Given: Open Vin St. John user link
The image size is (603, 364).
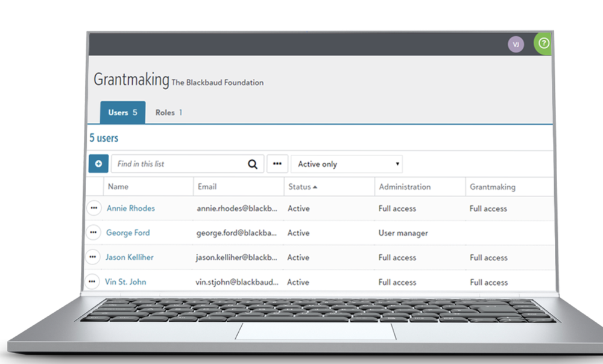Looking at the screenshot, I should (x=125, y=282).
